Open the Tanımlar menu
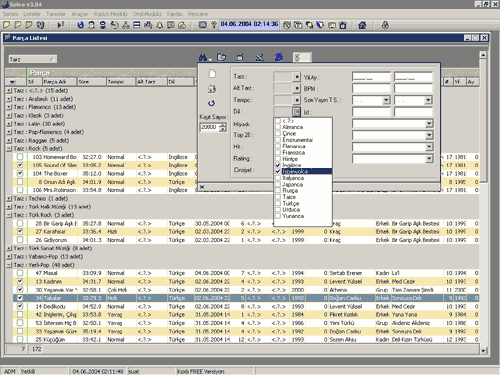The height and width of the screenshot is (375, 500). point(56,14)
